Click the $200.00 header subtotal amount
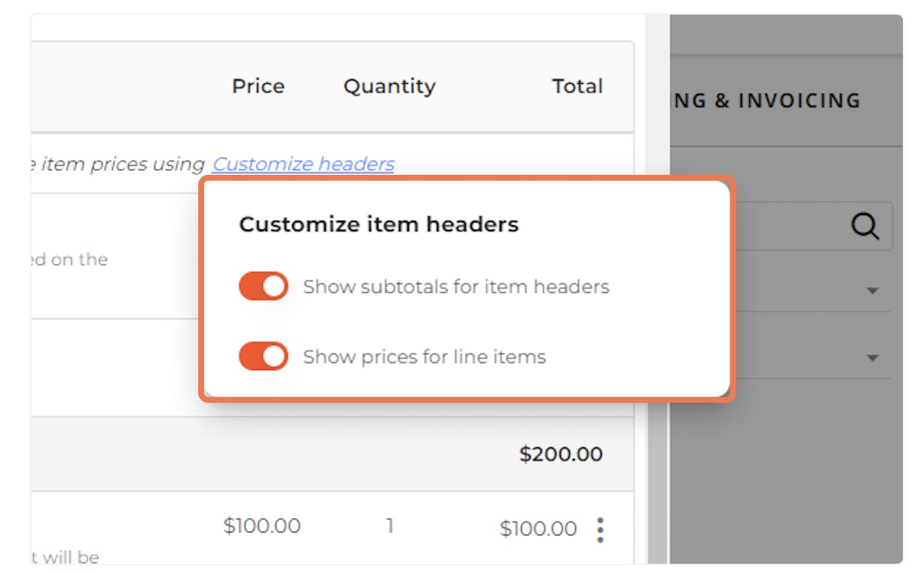Image resolution: width=924 pixels, height=574 pixels. click(x=561, y=454)
